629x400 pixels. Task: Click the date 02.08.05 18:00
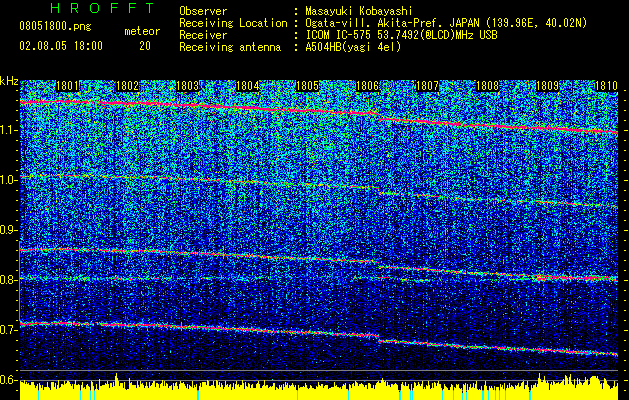60,46
